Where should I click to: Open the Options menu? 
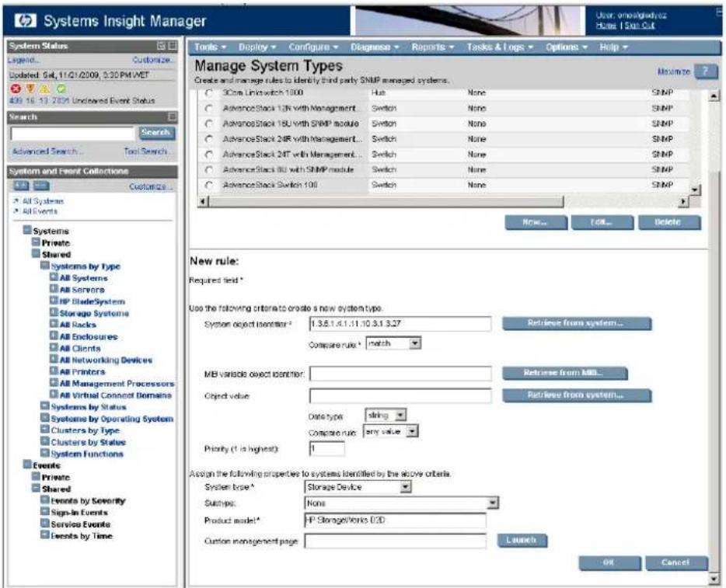[x=567, y=47]
